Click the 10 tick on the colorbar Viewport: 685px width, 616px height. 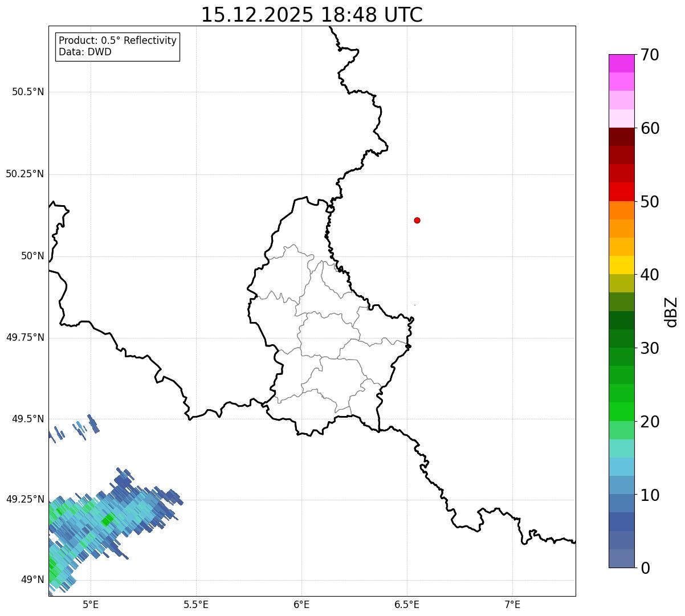click(x=650, y=495)
